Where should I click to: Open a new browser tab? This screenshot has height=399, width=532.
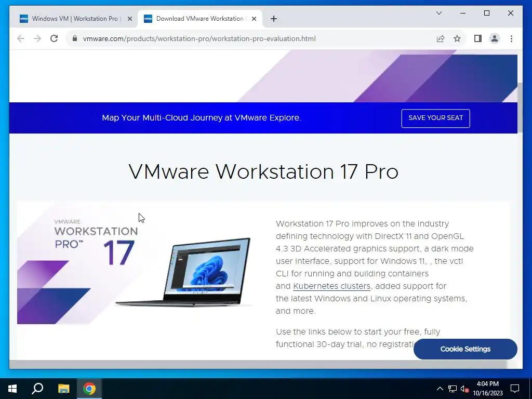(x=274, y=19)
